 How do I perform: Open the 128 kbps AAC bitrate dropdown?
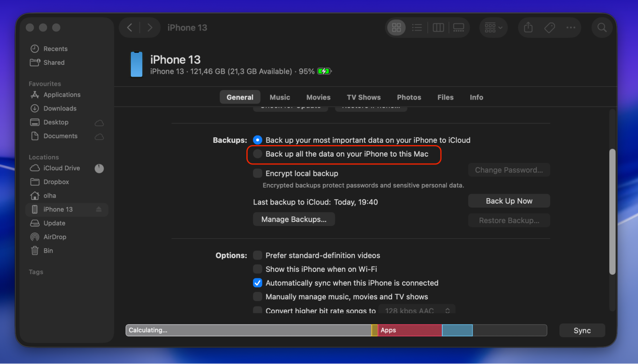417,309
